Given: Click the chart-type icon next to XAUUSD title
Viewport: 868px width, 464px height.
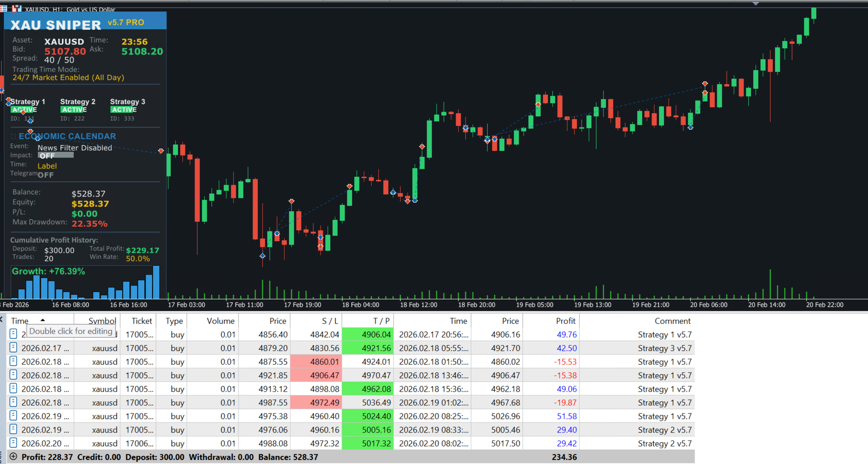Looking at the screenshot, I should 16,8.
